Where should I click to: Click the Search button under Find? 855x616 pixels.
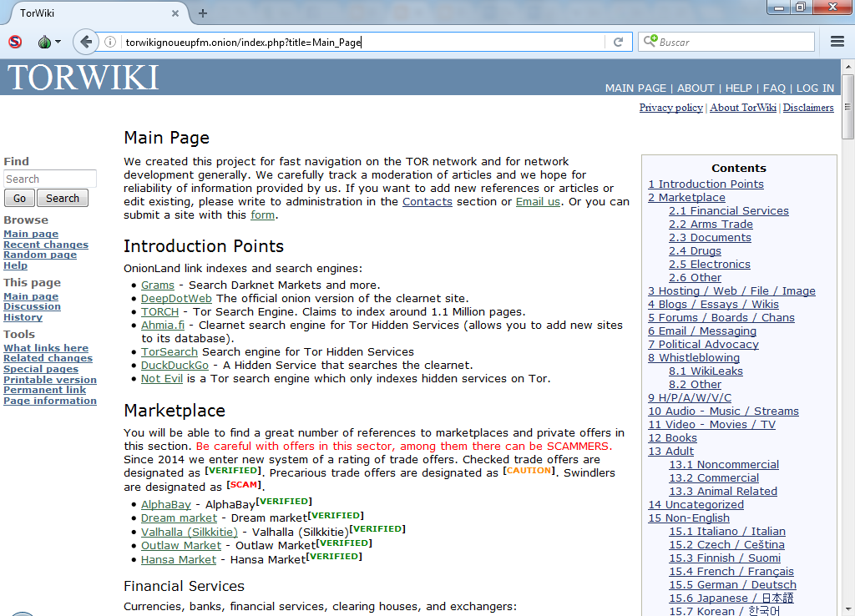point(62,198)
